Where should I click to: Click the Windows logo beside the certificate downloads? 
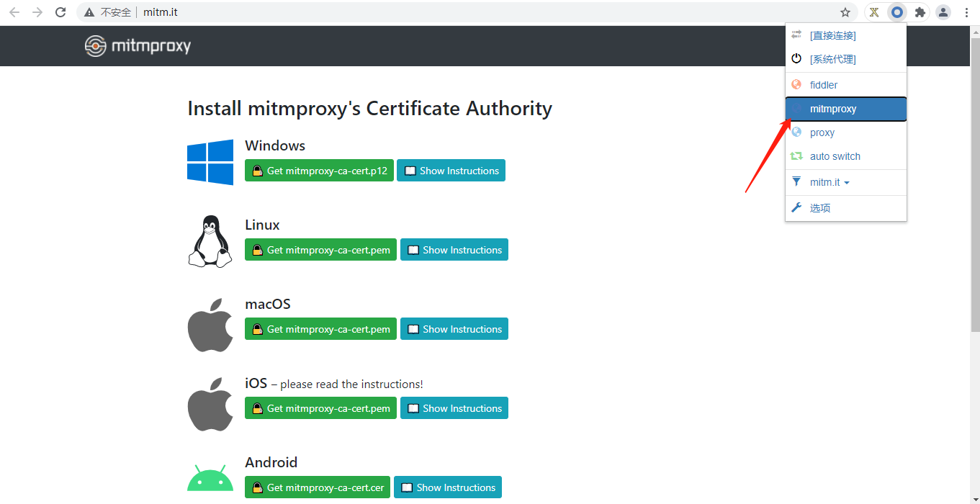point(210,161)
